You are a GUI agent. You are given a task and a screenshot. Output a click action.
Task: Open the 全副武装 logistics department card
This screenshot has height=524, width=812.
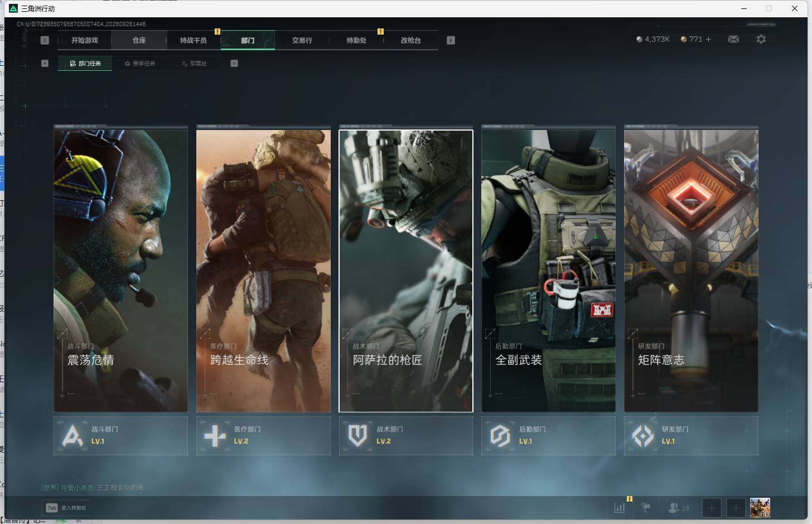point(548,271)
